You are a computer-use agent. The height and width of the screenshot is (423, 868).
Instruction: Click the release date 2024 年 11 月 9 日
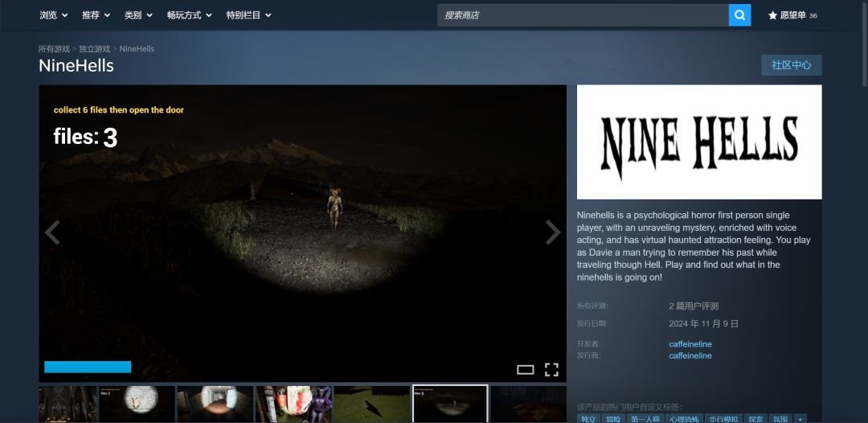pos(703,323)
